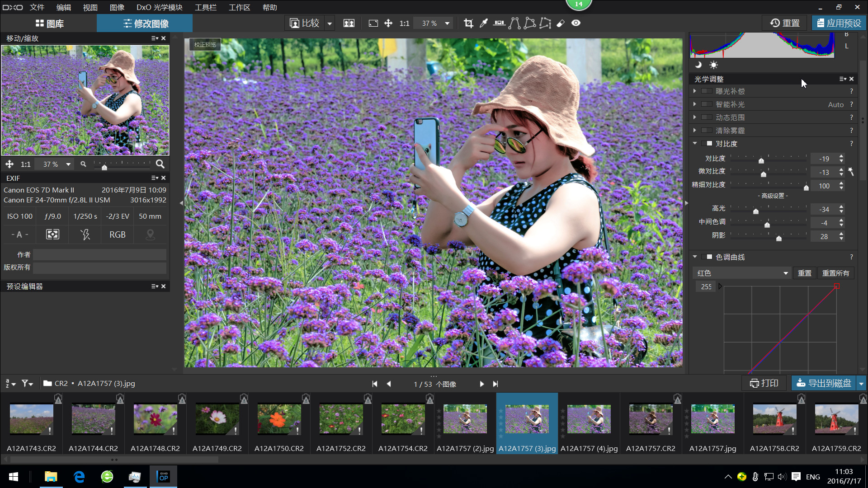Click the 应用预设 button
Screen dimensions: 868x488
[839, 23]
